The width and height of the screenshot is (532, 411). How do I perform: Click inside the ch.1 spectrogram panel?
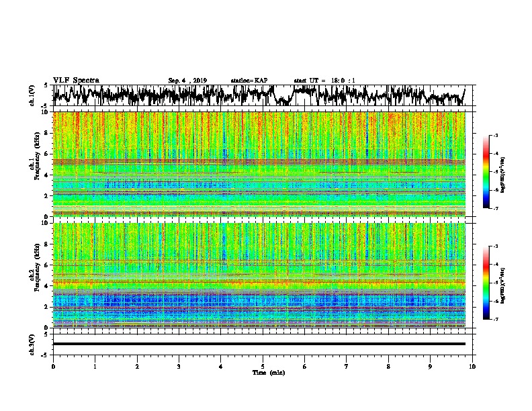(259, 164)
